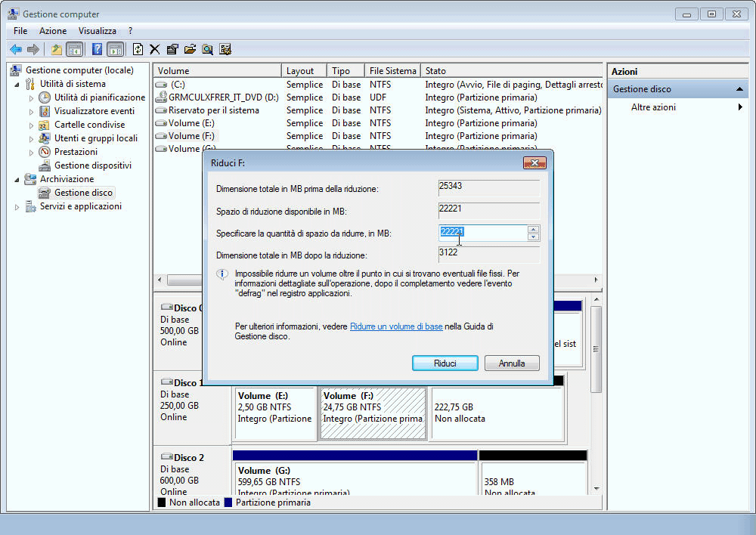
Task: Sort by the File Sistema column header
Action: pos(392,71)
